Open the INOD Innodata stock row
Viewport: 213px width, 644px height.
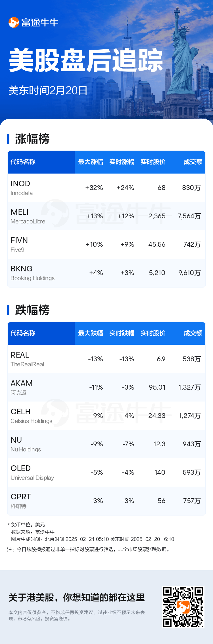coord(106,188)
